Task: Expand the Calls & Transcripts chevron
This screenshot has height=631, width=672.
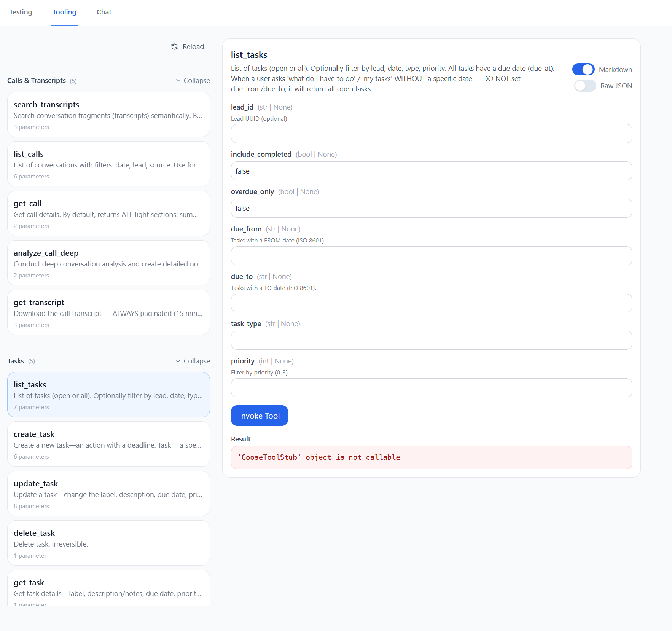Action: (x=178, y=80)
